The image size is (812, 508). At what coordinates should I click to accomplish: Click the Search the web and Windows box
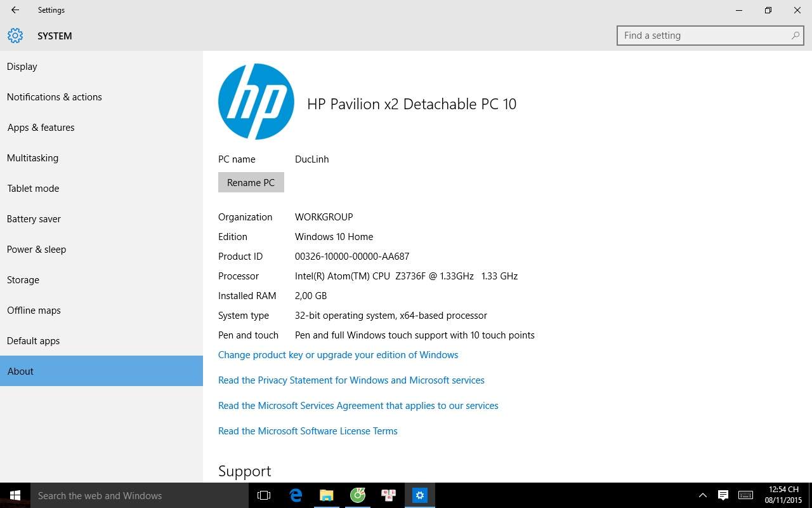coord(140,495)
